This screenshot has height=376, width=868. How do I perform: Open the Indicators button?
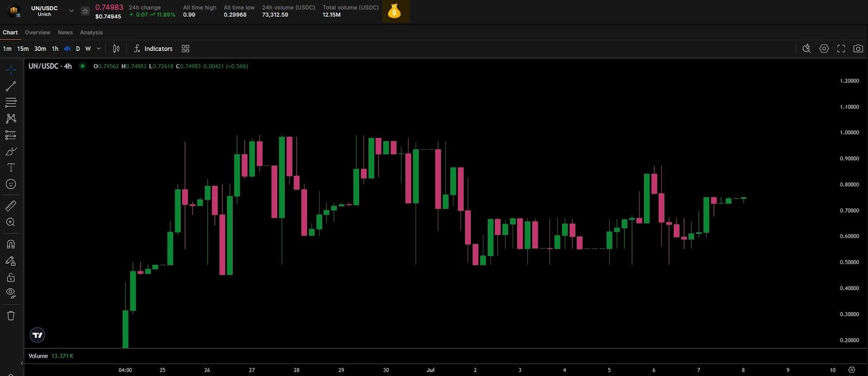coord(153,49)
